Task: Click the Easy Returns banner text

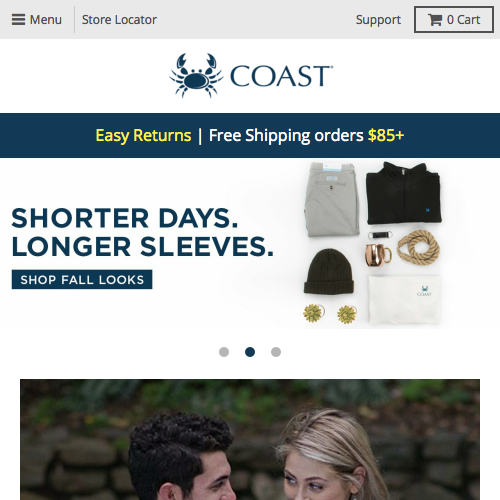Action: coord(143,135)
